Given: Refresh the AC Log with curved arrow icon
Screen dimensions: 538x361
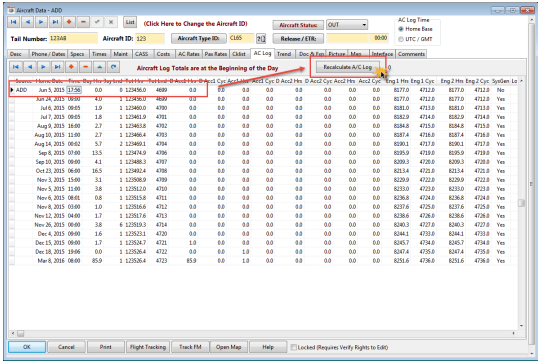Looking at the screenshot, I should (114, 67).
